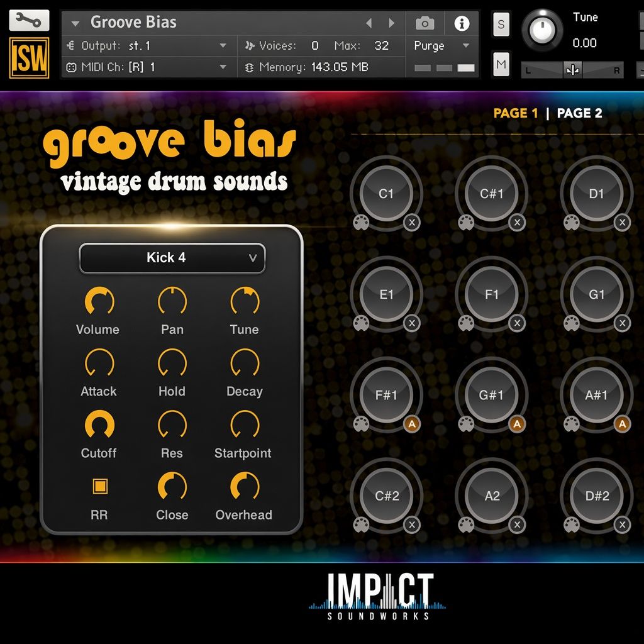
Task: Click the MIDI learn icon under G#1 pad
Action: [x=466, y=424]
